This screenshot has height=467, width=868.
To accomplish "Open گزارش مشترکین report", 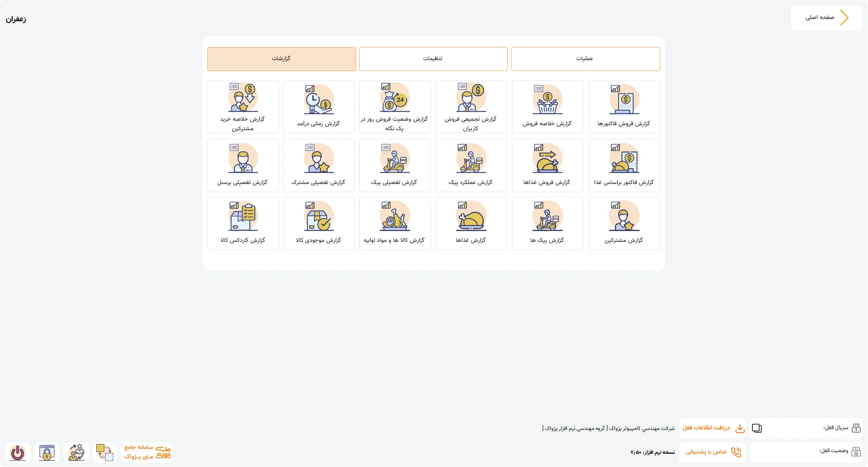I will click(624, 223).
